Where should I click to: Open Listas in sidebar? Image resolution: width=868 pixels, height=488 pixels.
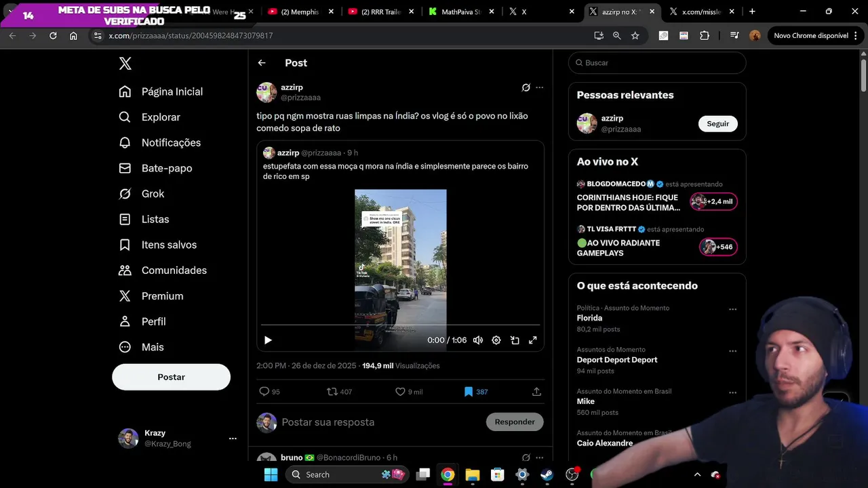pyautogui.click(x=144, y=219)
